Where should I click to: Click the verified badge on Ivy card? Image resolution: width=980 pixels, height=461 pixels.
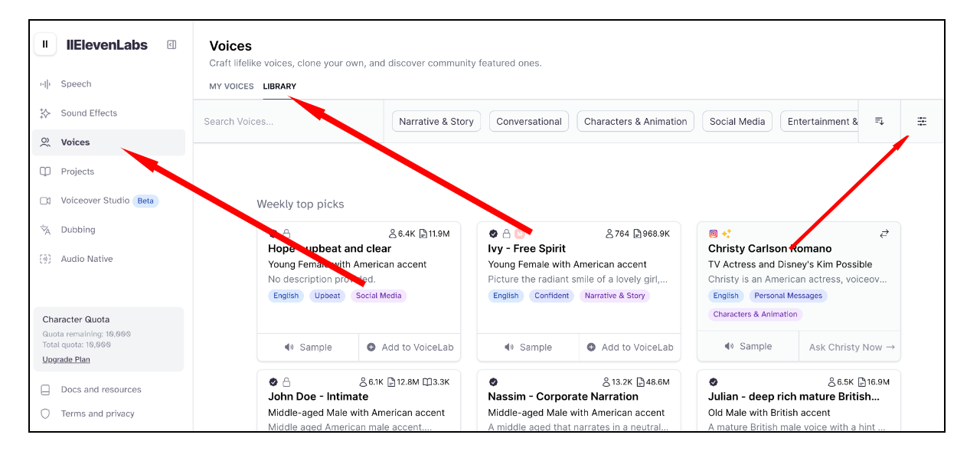(493, 234)
